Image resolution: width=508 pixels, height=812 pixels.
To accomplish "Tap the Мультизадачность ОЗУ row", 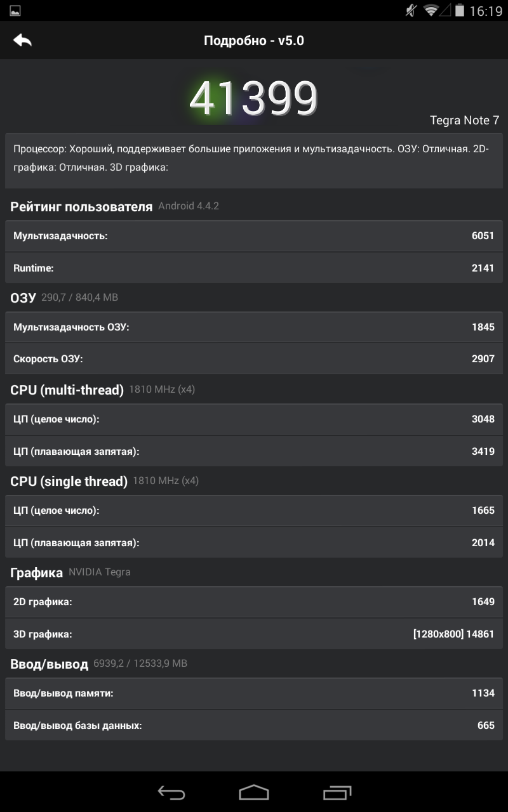I will 254,327.
